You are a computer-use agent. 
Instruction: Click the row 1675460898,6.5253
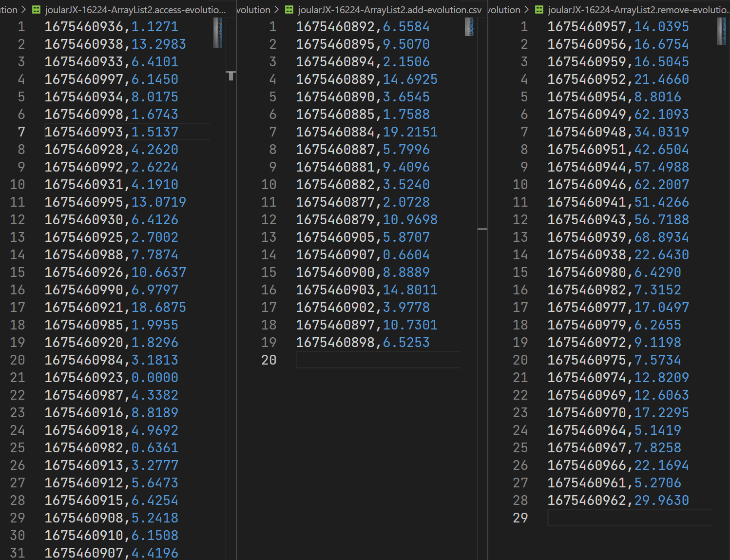click(x=363, y=343)
